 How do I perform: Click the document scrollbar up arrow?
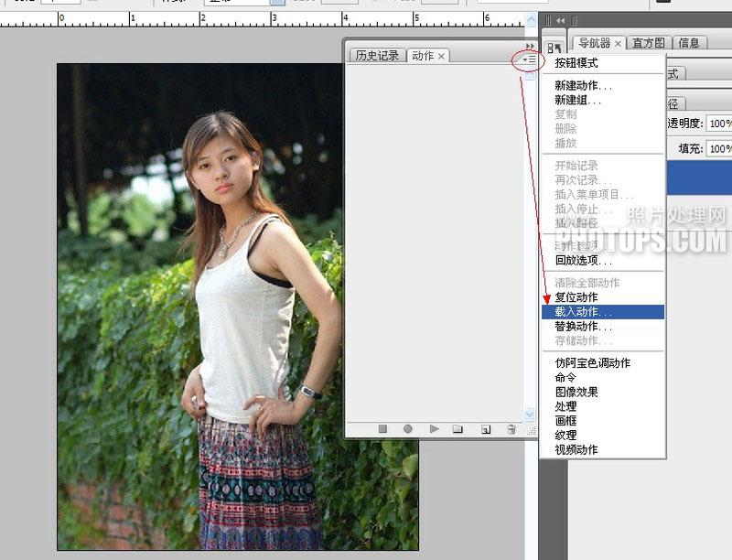tap(531, 20)
